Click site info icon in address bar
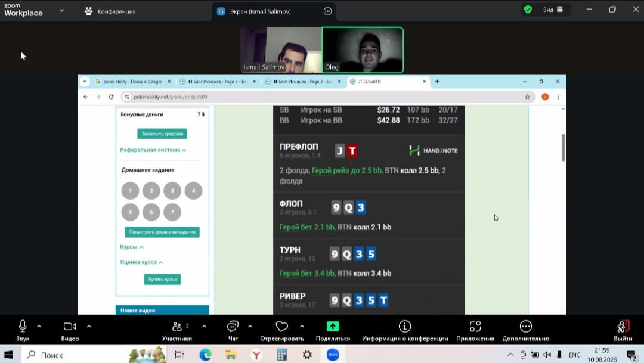Viewport: 644px width, 363px height. coord(126,97)
